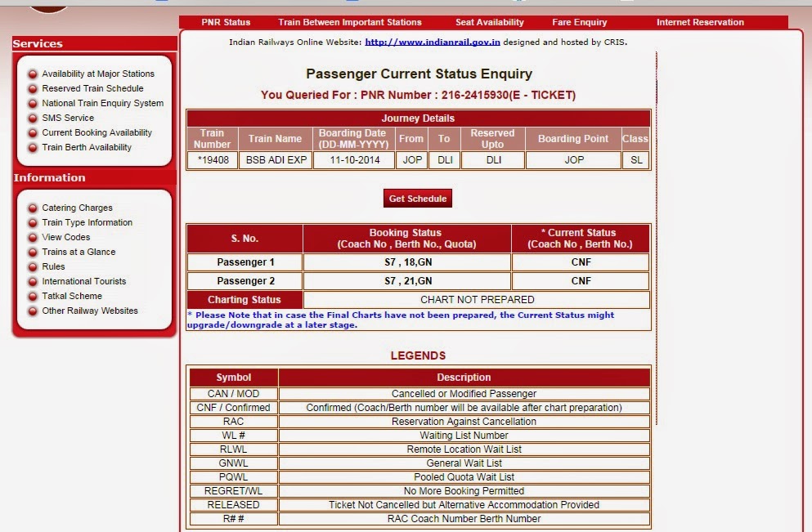The height and width of the screenshot is (532, 812).
Task: Click red bullet beside View Codes
Action: [33, 238]
